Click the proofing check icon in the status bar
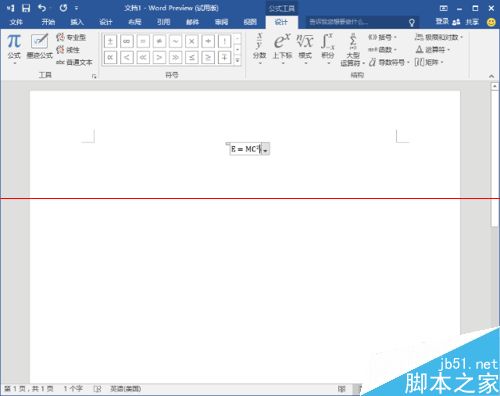This screenshot has height=396, width=500. click(x=97, y=389)
